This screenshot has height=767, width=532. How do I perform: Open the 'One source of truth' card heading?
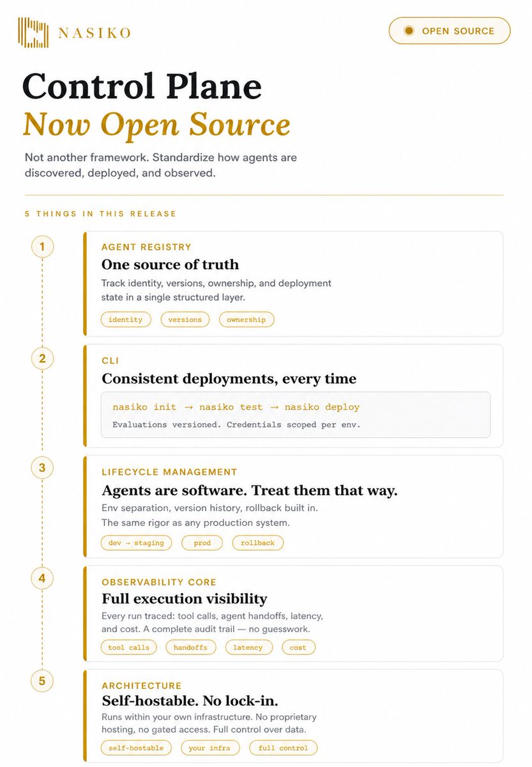pyautogui.click(x=170, y=265)
